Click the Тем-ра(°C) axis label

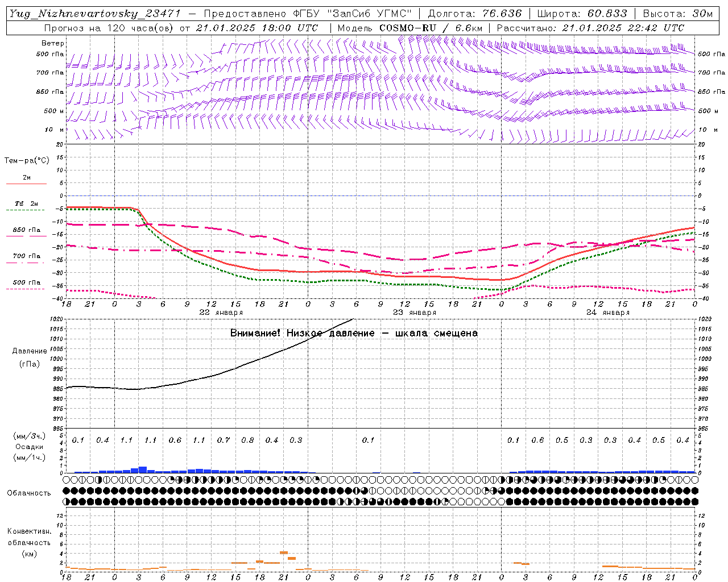coord(27,161)
